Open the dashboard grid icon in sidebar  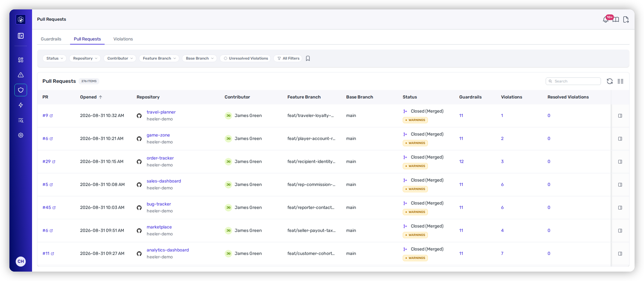(21, 60)
